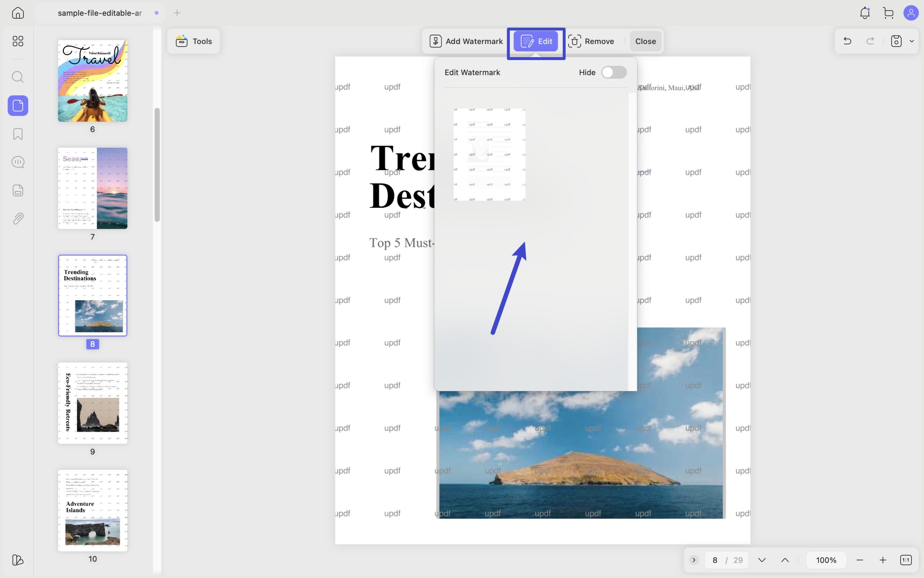Select the updf watermark template thumbnail
This screenshot has height=578, width=924.
(489, 155)
